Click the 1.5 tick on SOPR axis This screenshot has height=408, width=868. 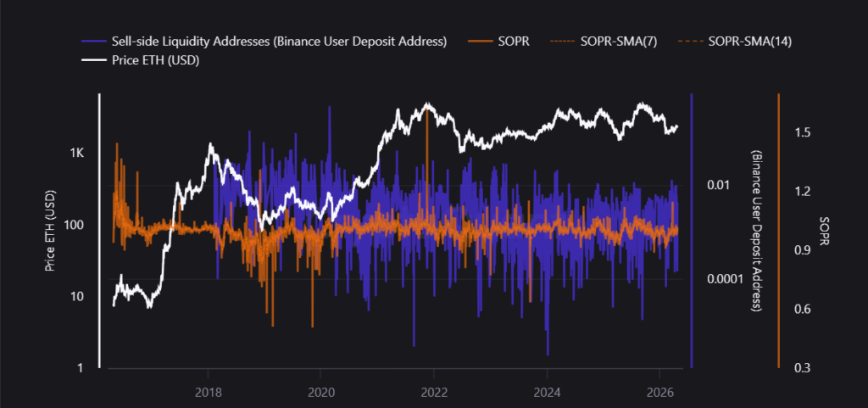point(803,133)
